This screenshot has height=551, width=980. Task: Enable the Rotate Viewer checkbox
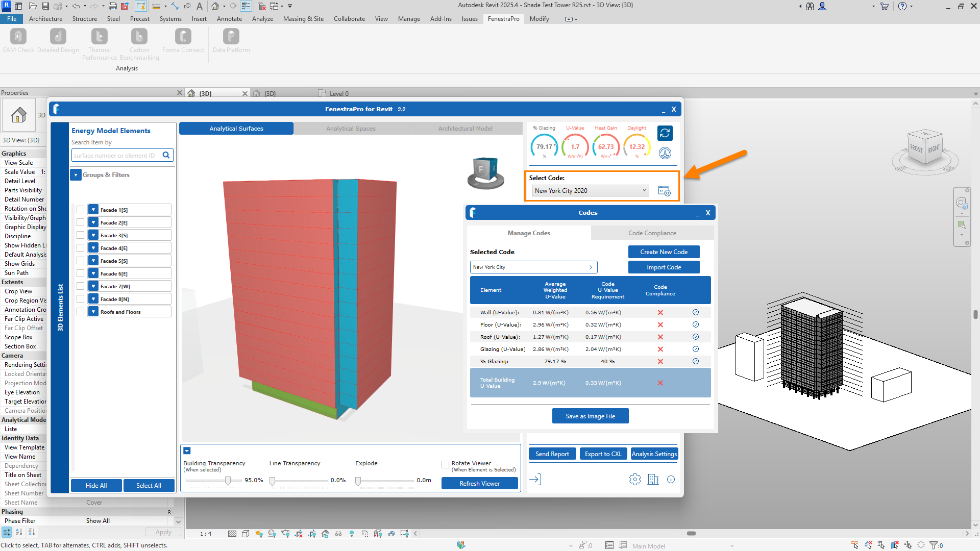pyautogui.click(x=445, y=465)
